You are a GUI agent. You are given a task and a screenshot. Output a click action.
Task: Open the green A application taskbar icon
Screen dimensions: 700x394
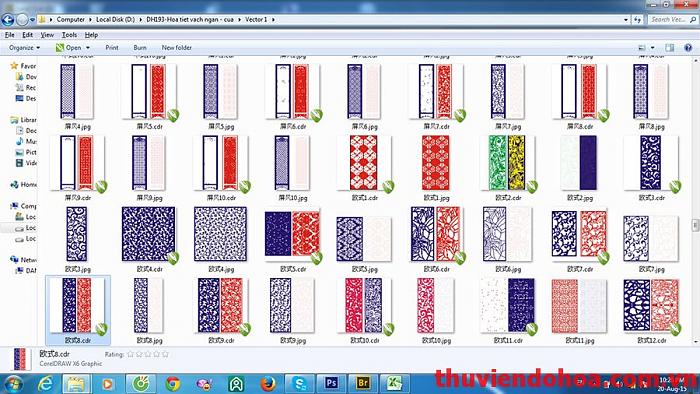pyautogui.click(x=236, y=384)
